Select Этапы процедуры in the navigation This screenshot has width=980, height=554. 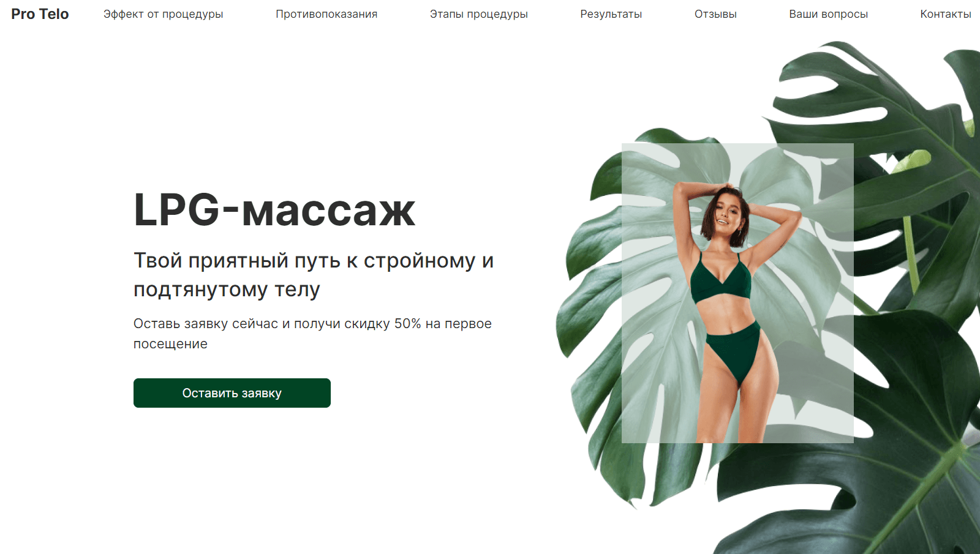479,14
